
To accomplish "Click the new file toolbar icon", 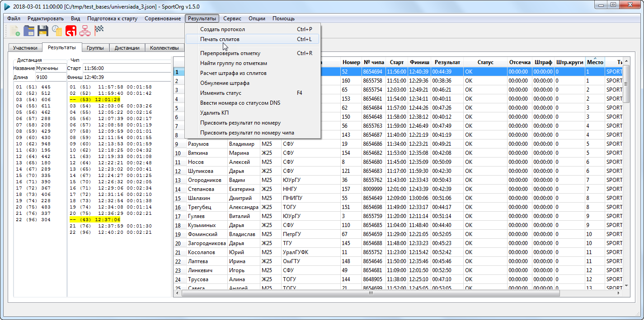I will pyautogui.click(x=15, y=30).
